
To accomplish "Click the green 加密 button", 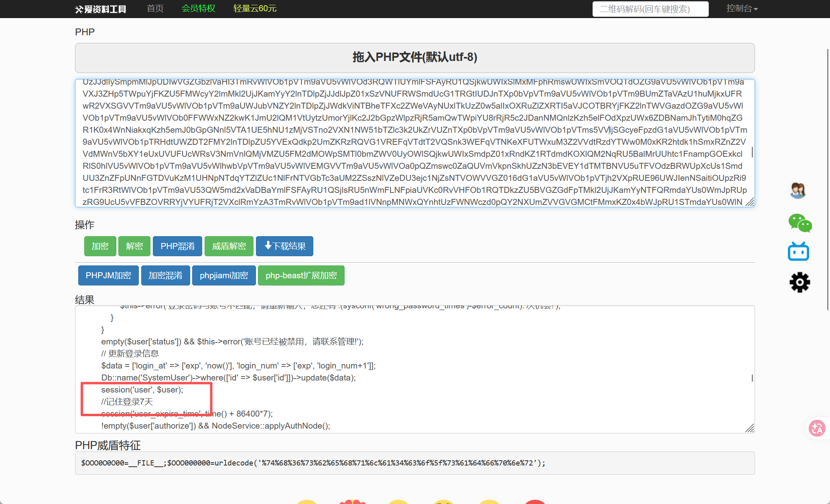I will pyautogui.click(x=100, y=246).
